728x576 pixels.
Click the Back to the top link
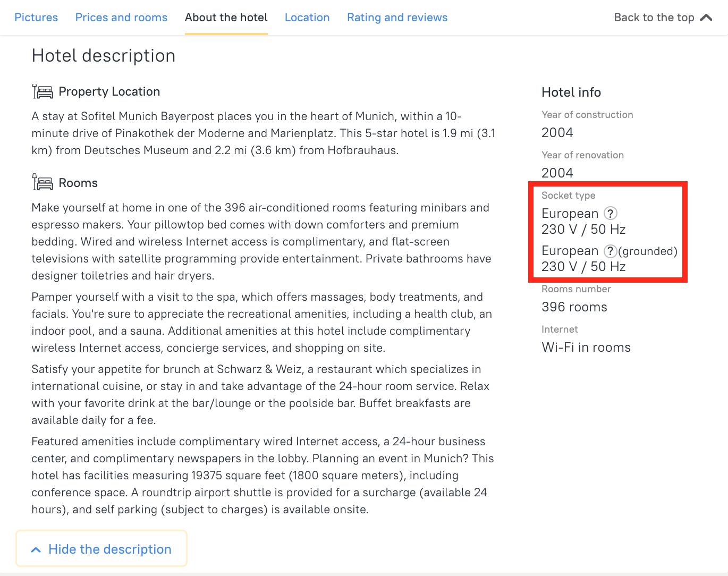[654, 18]
